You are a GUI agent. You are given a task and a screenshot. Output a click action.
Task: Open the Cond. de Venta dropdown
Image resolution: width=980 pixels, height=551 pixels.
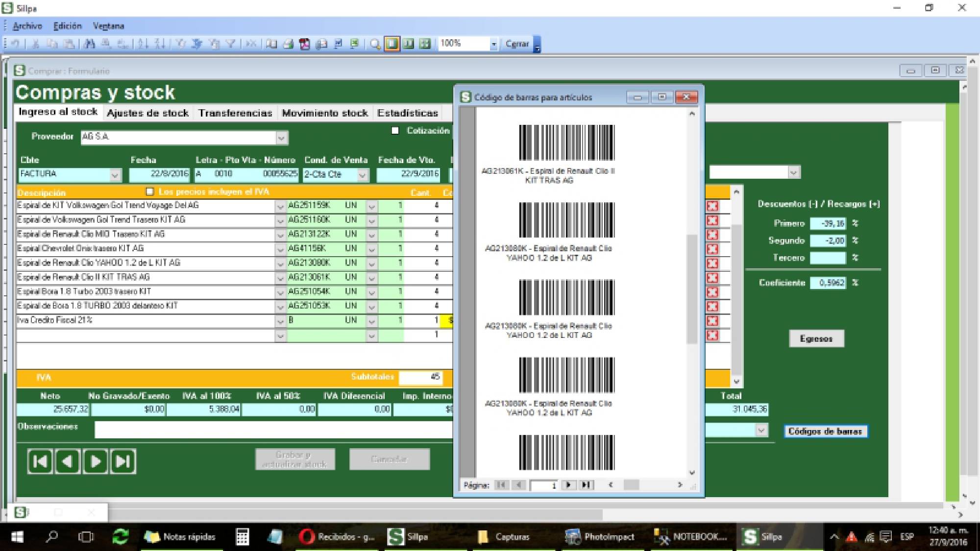[362, 175]
